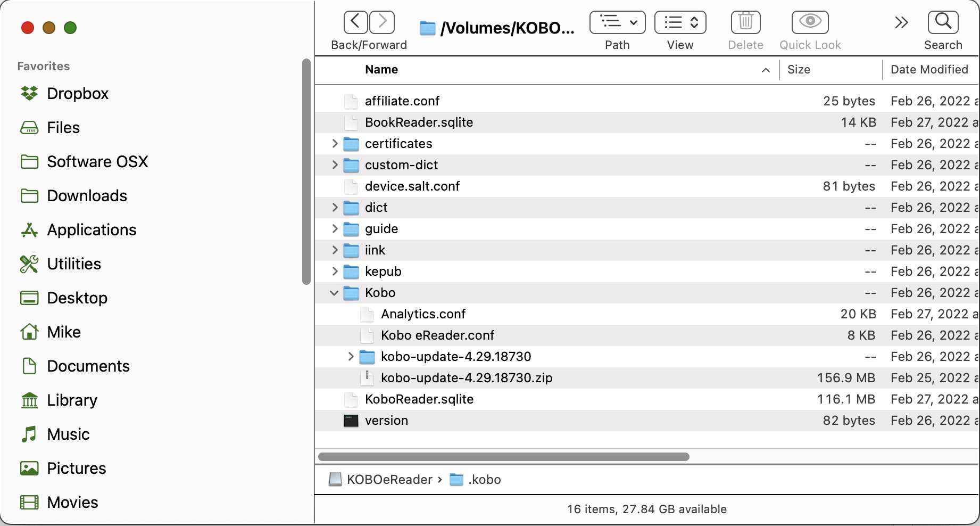Go back to the previous folder

pyautogui.click(x=356, y=22)
